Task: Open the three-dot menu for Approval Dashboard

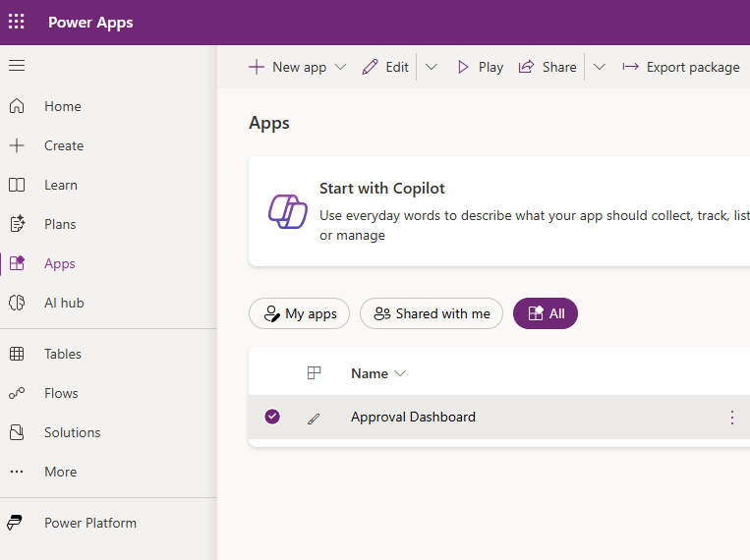Action: (x=731, y=418)
